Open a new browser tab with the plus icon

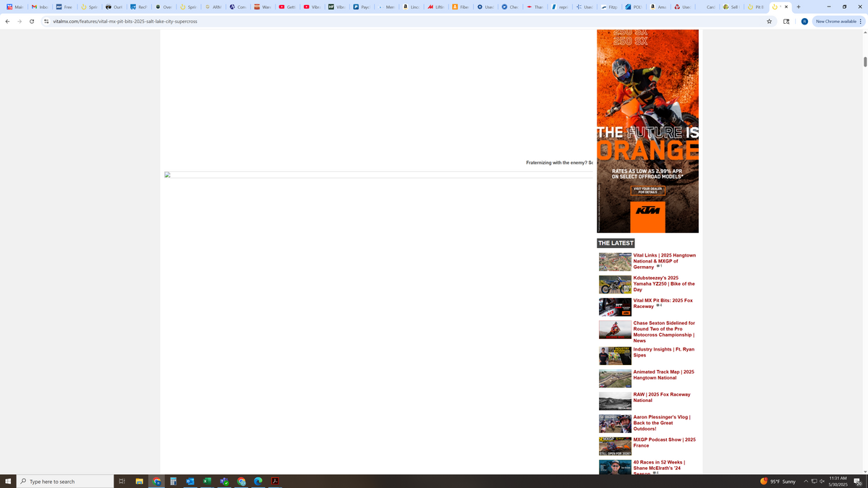799,7
